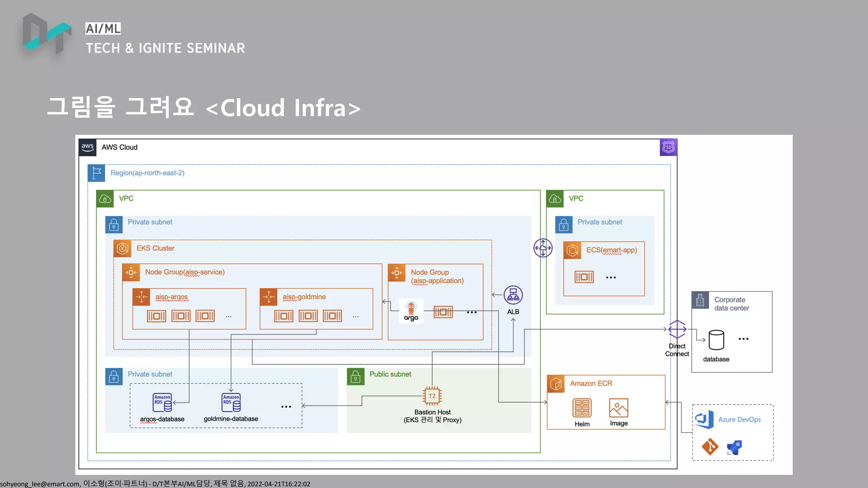Click the Corporate data center database cylinder
The width and height of the screenshot is (868, 488).
(x=716, y=340)
